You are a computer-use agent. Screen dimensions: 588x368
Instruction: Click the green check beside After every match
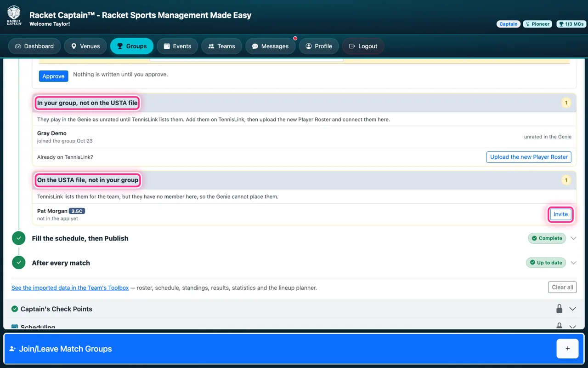click(18, 263)
